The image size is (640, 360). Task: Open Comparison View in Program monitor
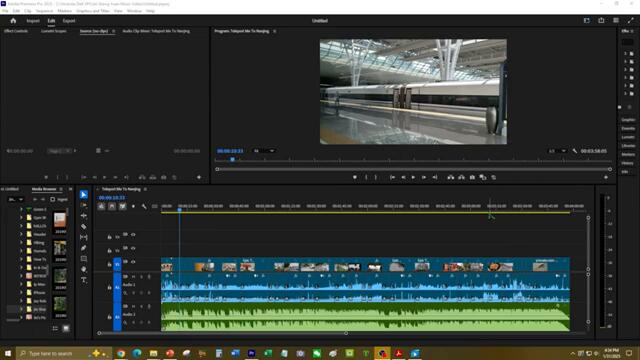(483, 178)
